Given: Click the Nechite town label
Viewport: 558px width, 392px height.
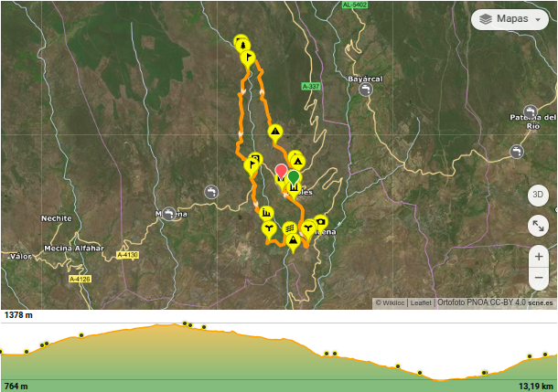Looking at the screenshot, I should pos(57,219).
